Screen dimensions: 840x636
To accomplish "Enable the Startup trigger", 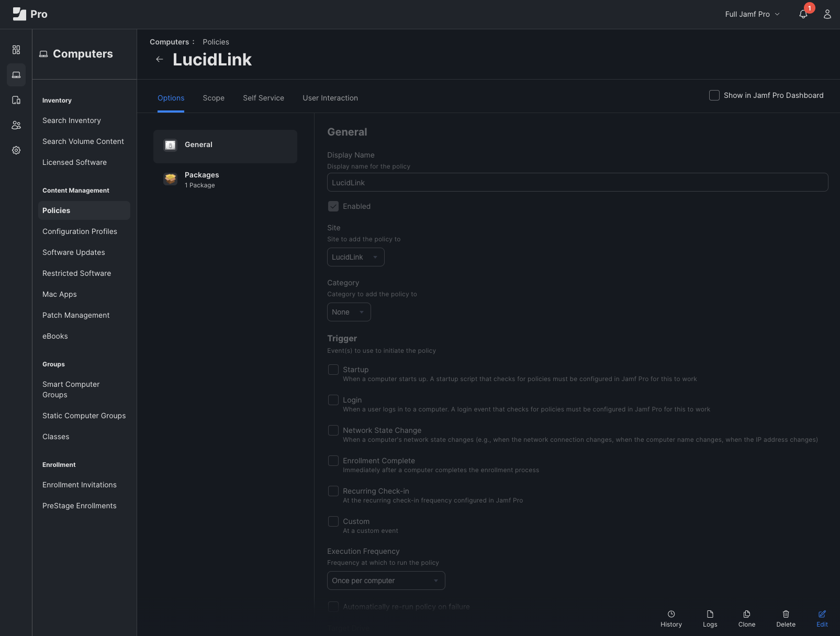I will (x=333, y=370).
